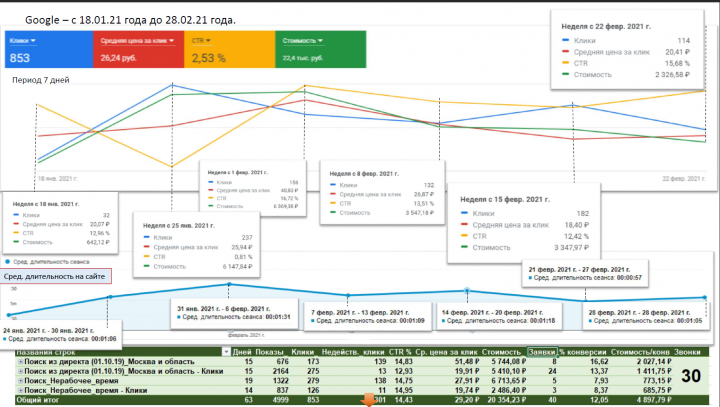Click blue Клики line peak at week of 25 янв.
The height and width of the screenshot is (407, 720).
point(173,85)
